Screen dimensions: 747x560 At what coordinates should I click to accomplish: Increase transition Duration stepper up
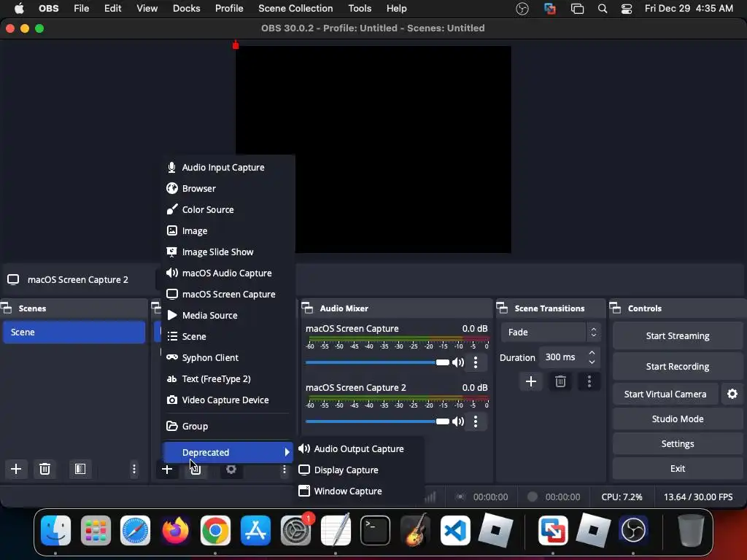(x=592, y=353)
